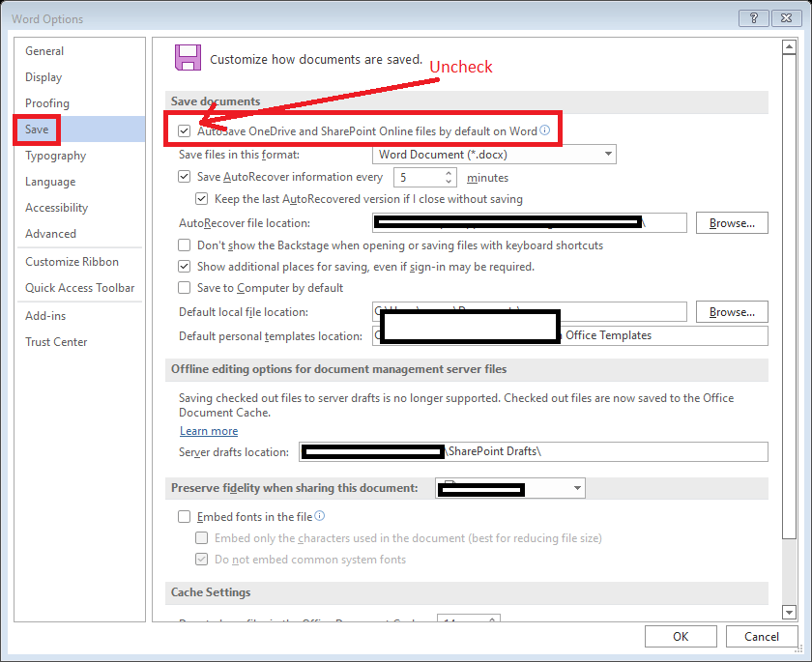Click the Default personal templates location field
812x662 pixels.
click(569, 336)
